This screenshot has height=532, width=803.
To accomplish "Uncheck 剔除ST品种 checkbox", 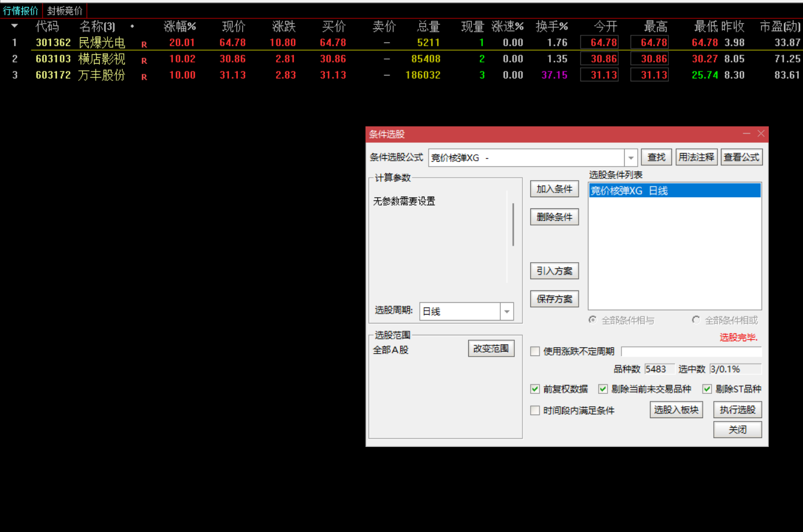I will coord(707,389).
